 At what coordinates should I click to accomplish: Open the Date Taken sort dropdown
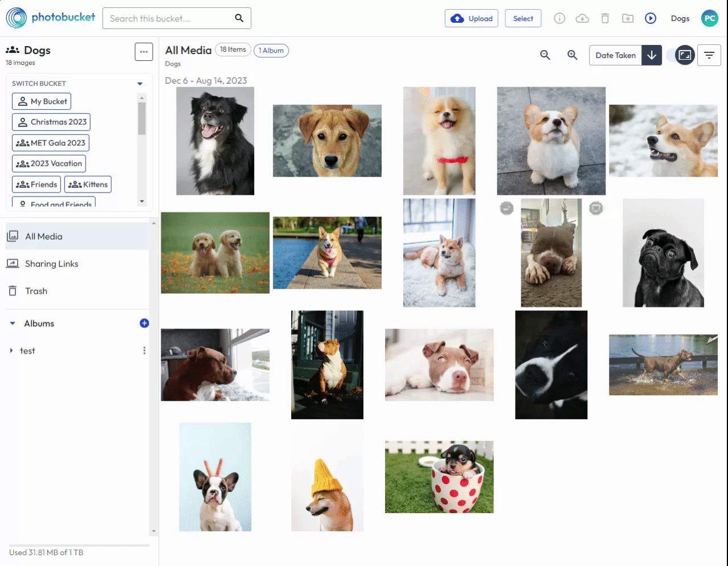point(615,55)
